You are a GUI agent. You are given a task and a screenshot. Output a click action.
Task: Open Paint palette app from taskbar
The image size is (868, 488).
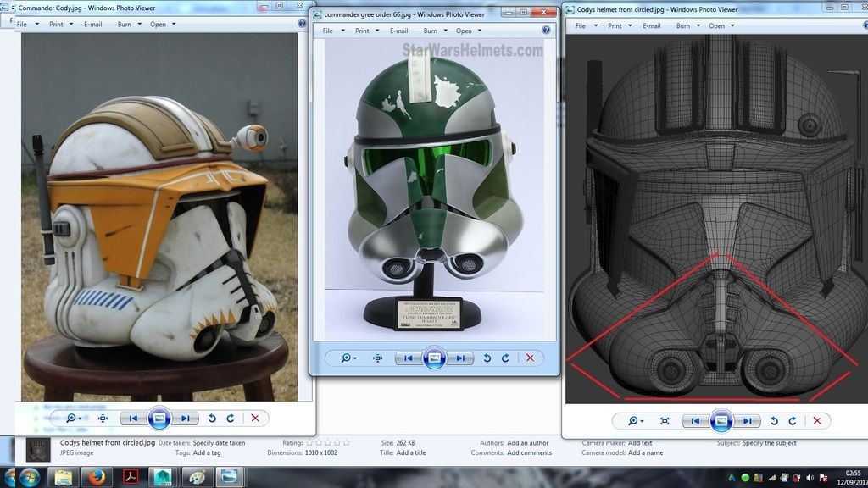tap(197, 477)
